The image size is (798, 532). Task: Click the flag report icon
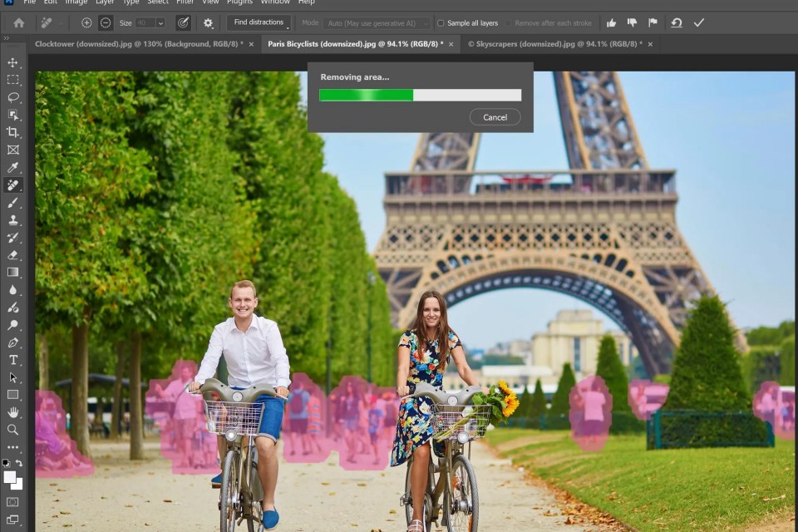653,23
